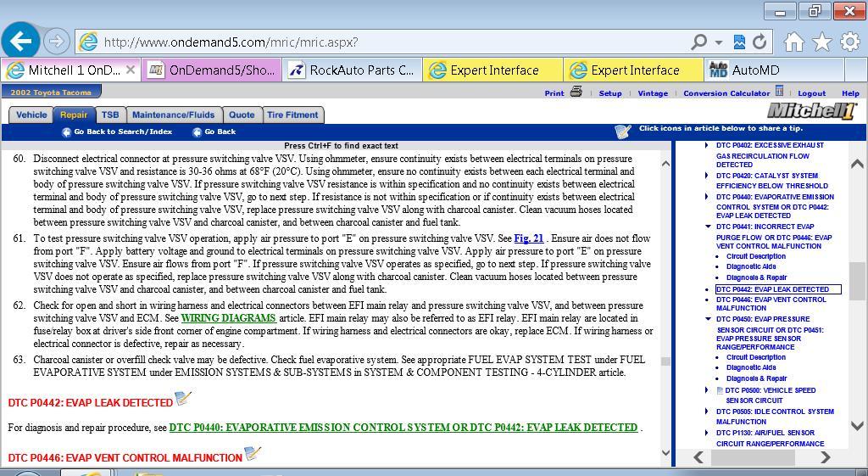868x476 pixels.
Task: Click the Help link
Action: [850, 93]
